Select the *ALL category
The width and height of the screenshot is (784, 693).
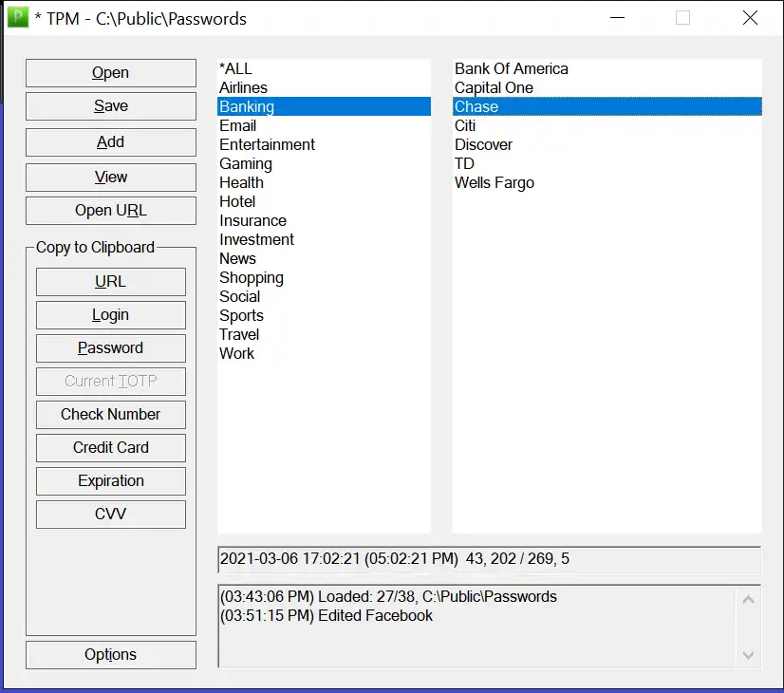(324, 68)
